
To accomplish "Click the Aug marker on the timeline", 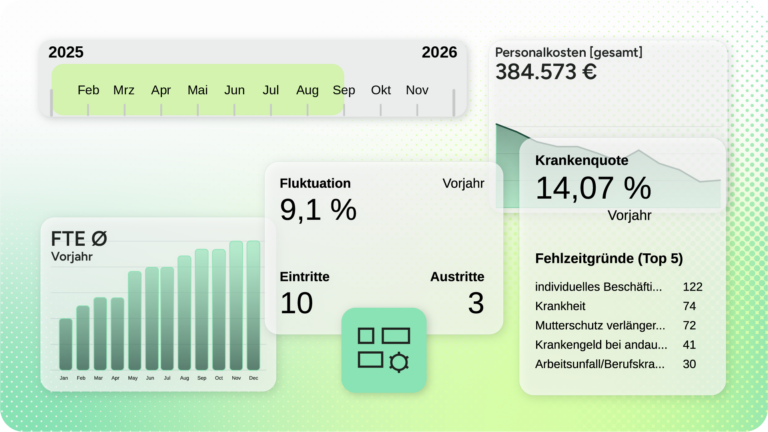I will (307, 90).
